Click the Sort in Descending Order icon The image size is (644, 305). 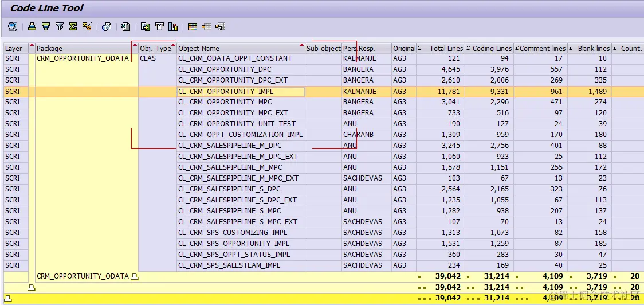click(46, 27)
